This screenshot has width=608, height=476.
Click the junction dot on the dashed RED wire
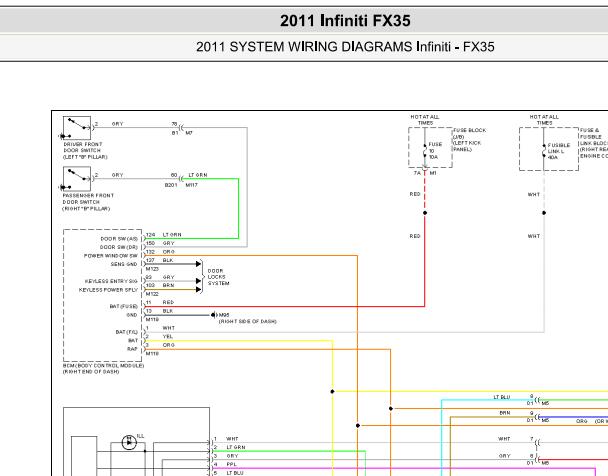tap(425, 213)
